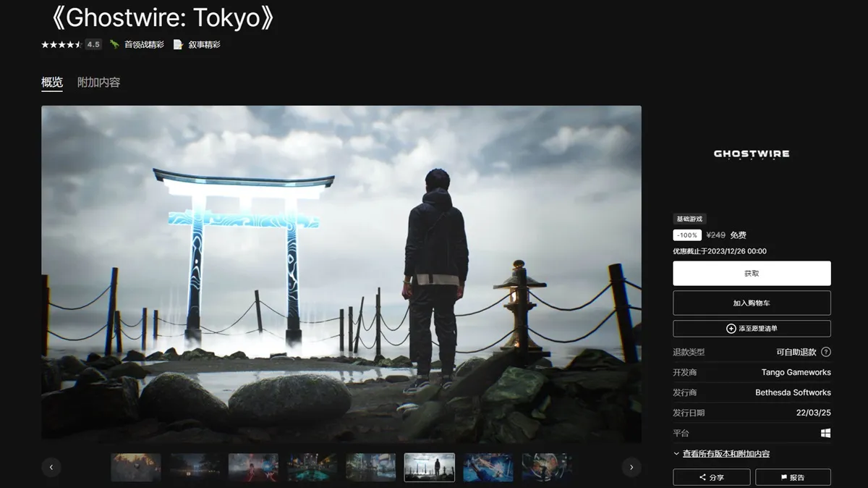Click the Windows platform icon
The image size is (868, 488).
[x=826, y=433]
